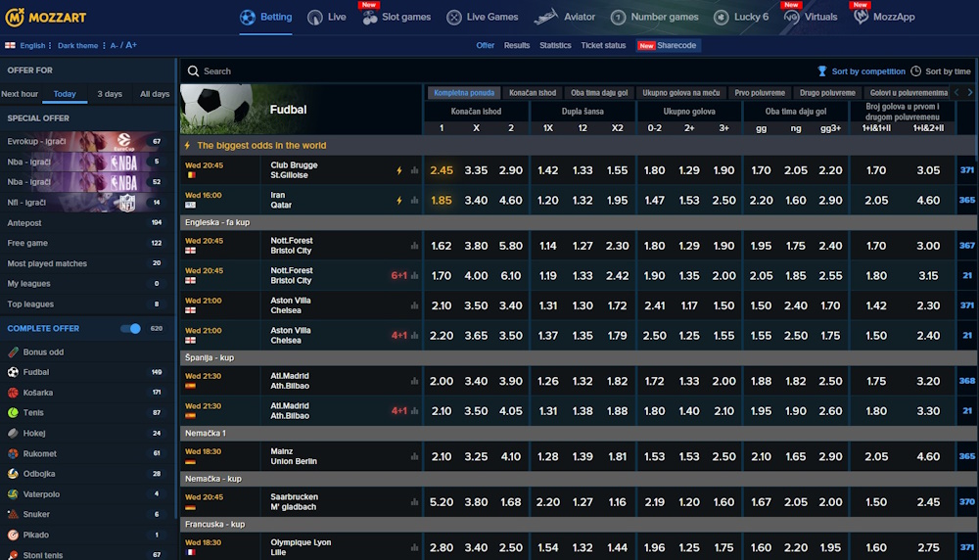The height and width of the screenshot is (560, 979).
Task: Click the Košarka basketball icon
Action: (x=13, y=393)
